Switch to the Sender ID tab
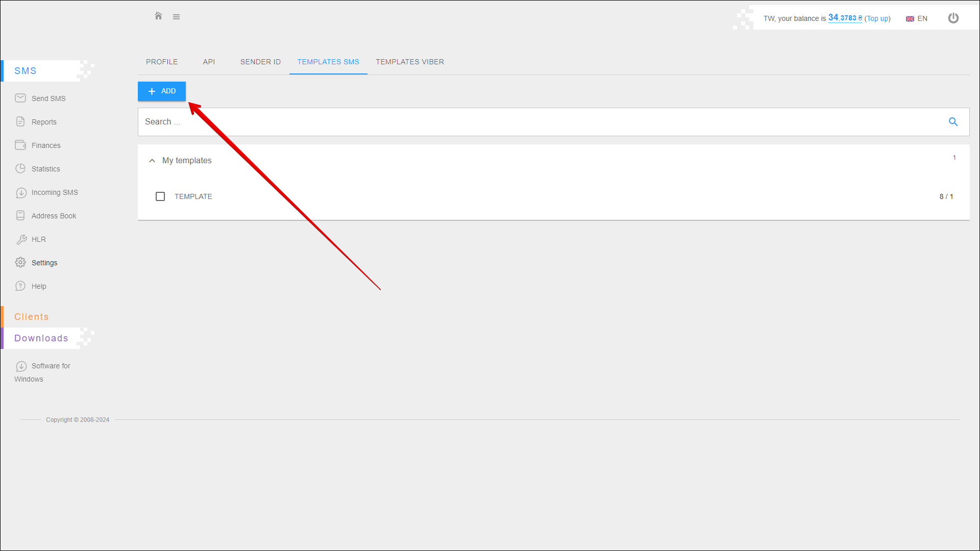Screen dimensions: 980x551 pos(260,62)
